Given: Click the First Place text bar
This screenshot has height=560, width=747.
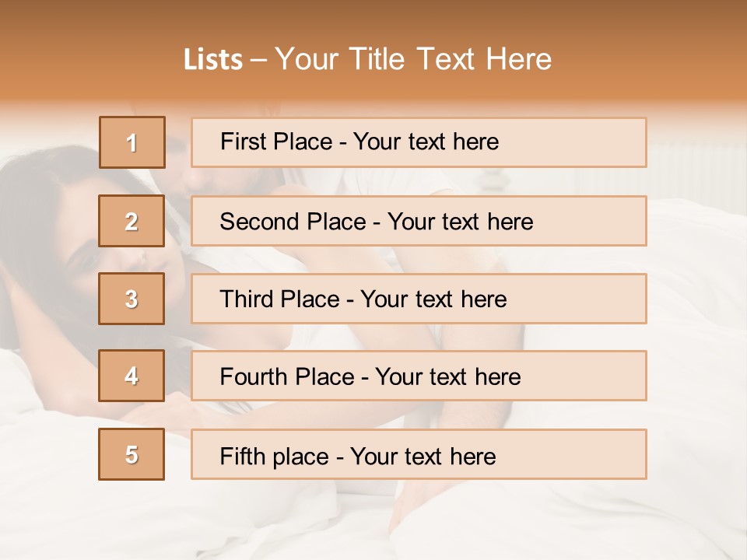Looking at the screenshot, I should coord(419,142).
